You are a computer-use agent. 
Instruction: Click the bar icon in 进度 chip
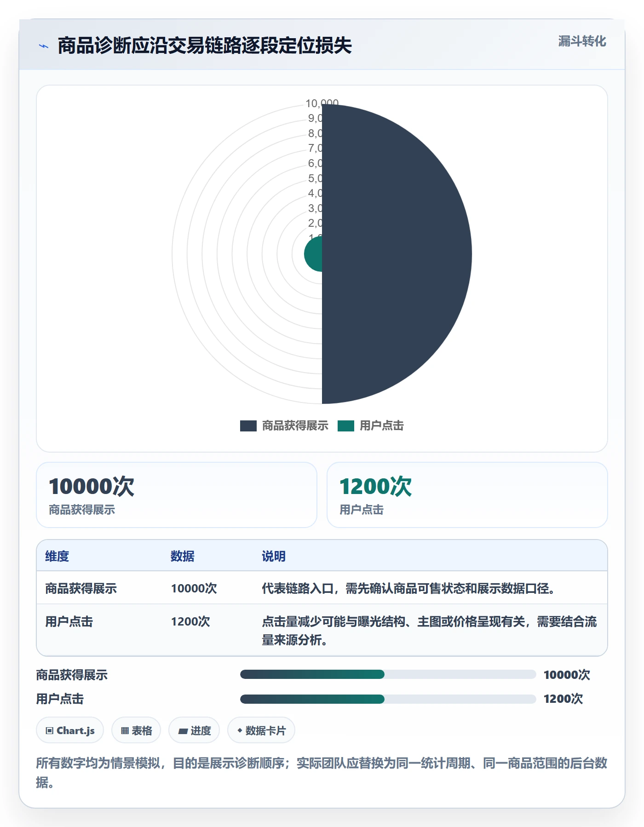click(183, 731)
